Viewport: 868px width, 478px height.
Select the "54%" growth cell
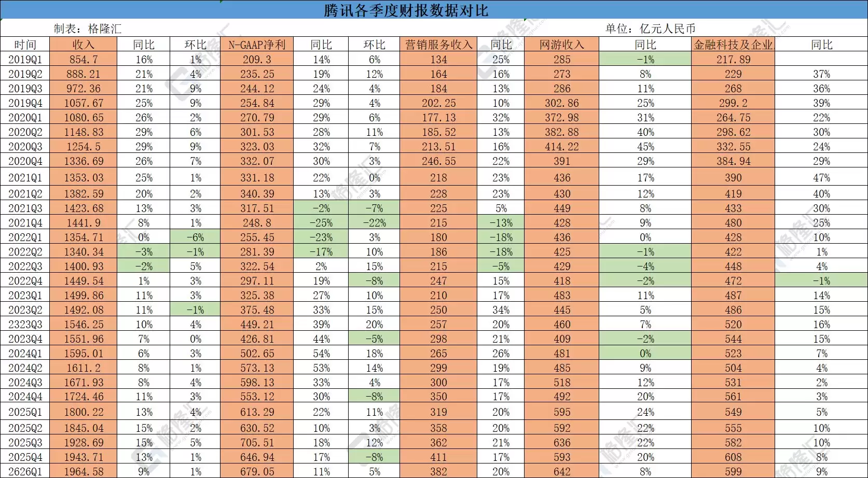point(321,354)
